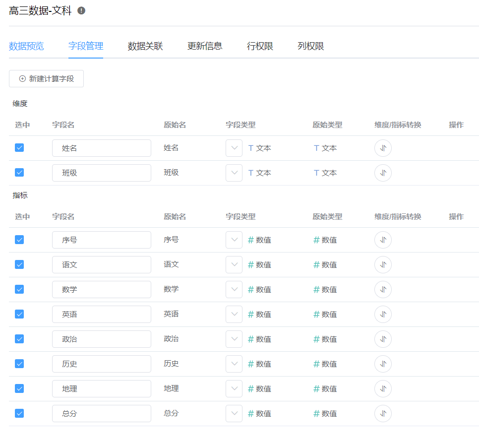Open field type dropdown for 政治

point(234,339)
